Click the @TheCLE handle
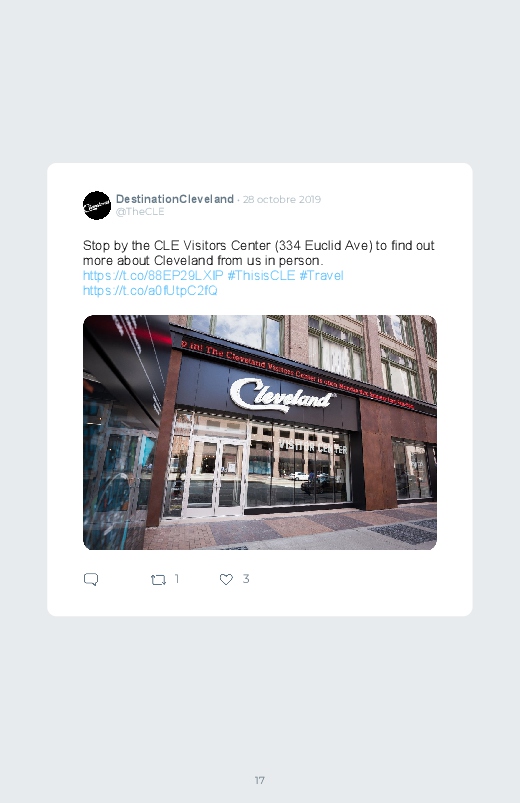The width and height of the screenshot is (520, 803). [140, 212]
